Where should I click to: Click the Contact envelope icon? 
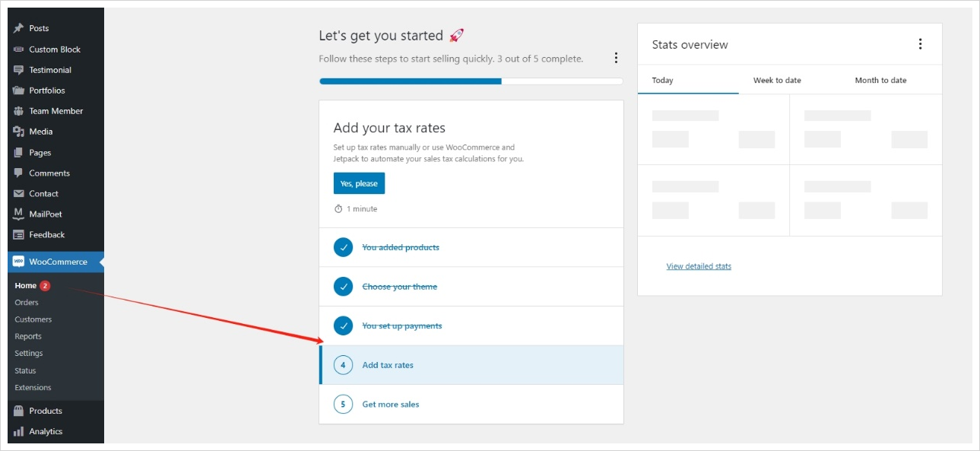click(19, 194)
